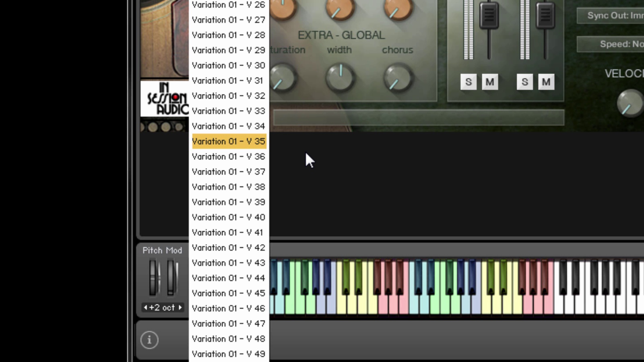Choose Variation 01 - V 37
The width and height of the screenshot is (644, 362).
(229, 172)
